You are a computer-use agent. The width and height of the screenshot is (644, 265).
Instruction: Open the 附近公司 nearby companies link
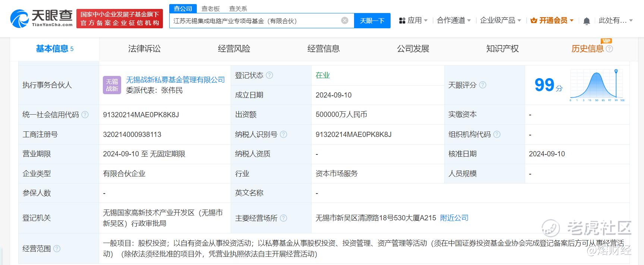[x=454, y=218]
